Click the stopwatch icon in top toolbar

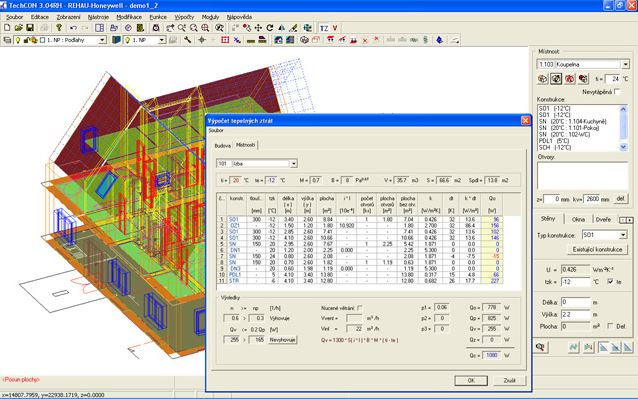click(x=156, y=28)
